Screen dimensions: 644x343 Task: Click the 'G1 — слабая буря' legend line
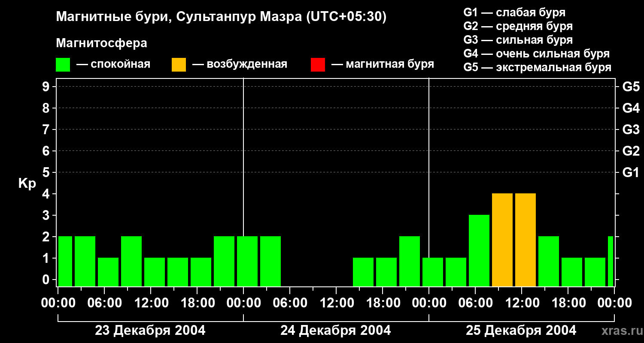click(x=514, y=12)
